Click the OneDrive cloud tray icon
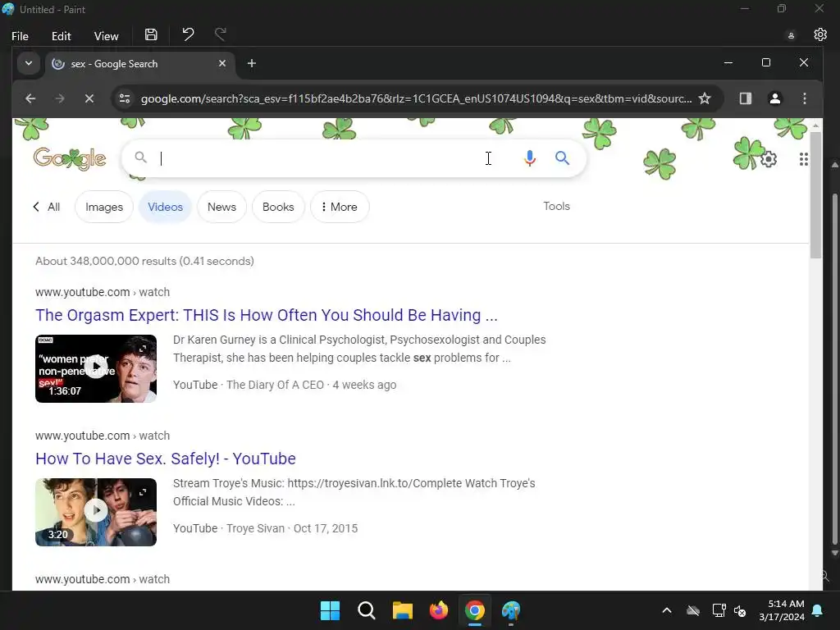This screenshot has height=630, width=840. point(692,610)
